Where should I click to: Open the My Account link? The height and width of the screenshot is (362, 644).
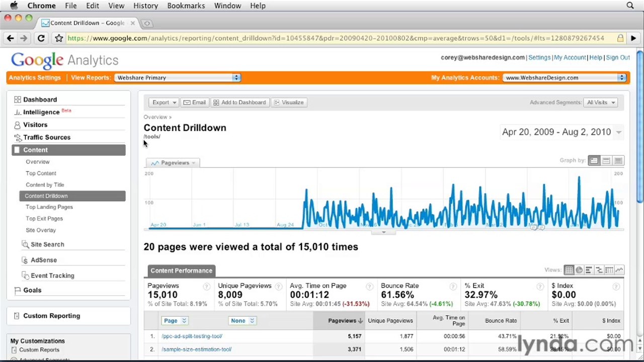pos(570,58)
